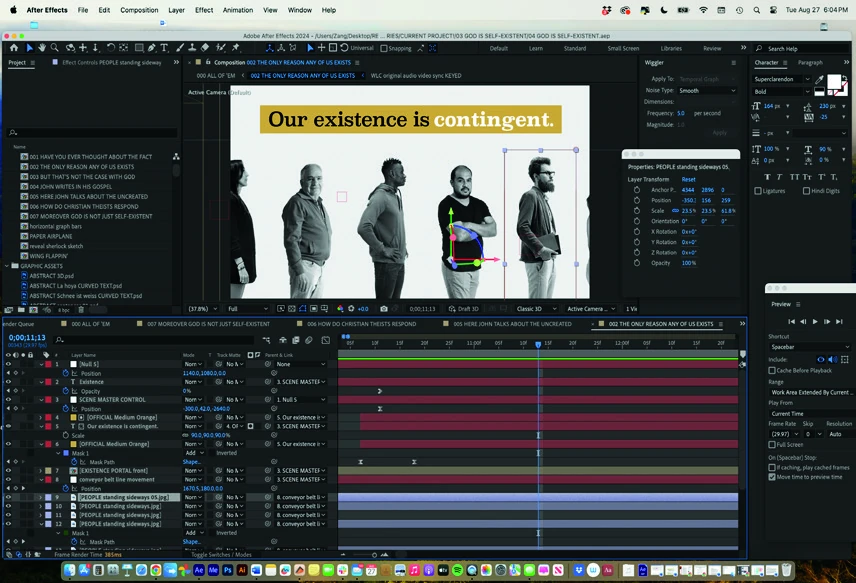
Task: Enable the Snapping checkbox
Action: (x=384, y=49)
